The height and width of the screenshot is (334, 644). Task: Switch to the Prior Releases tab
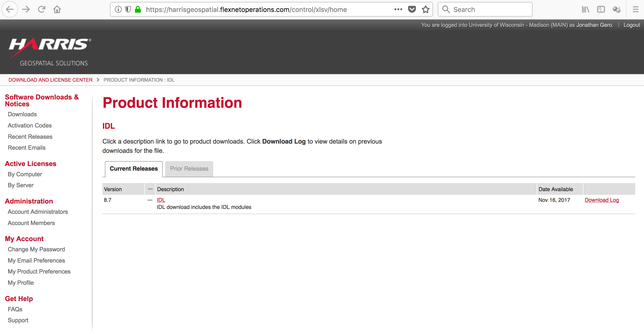point(189,169)
